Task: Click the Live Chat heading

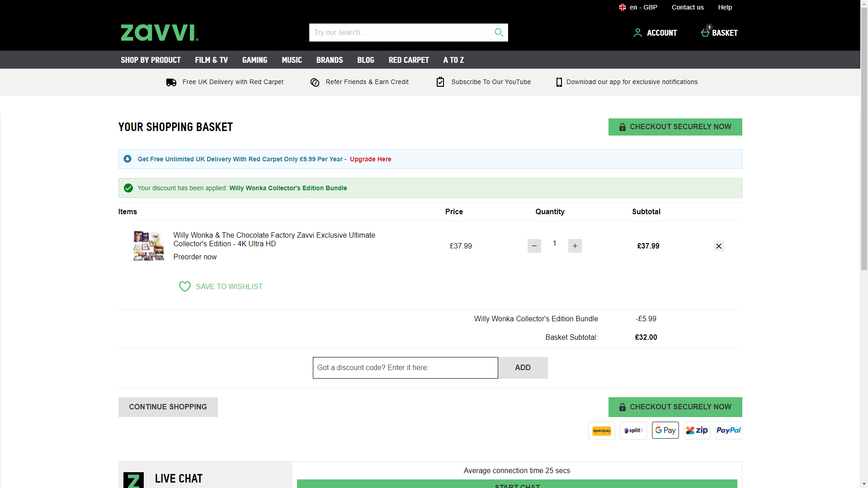Action: [179, 479]
